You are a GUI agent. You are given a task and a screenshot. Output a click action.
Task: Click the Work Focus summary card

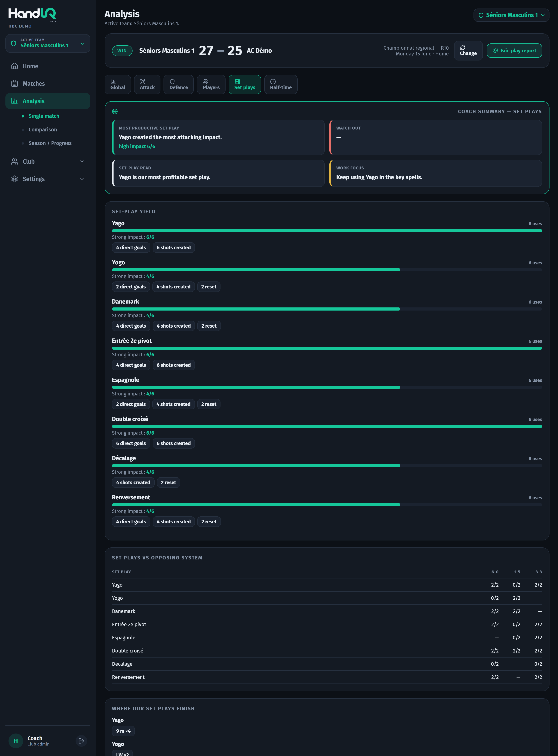click(435, 173)
